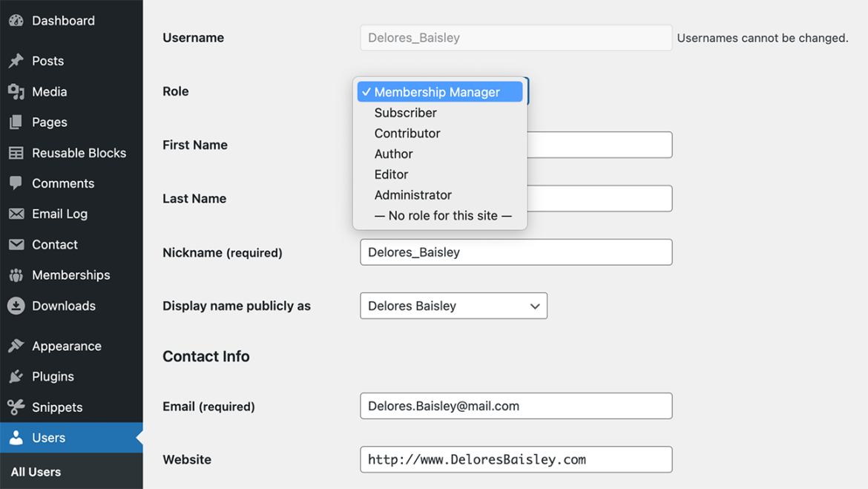Click the 'Role' field label

(176, 91)
